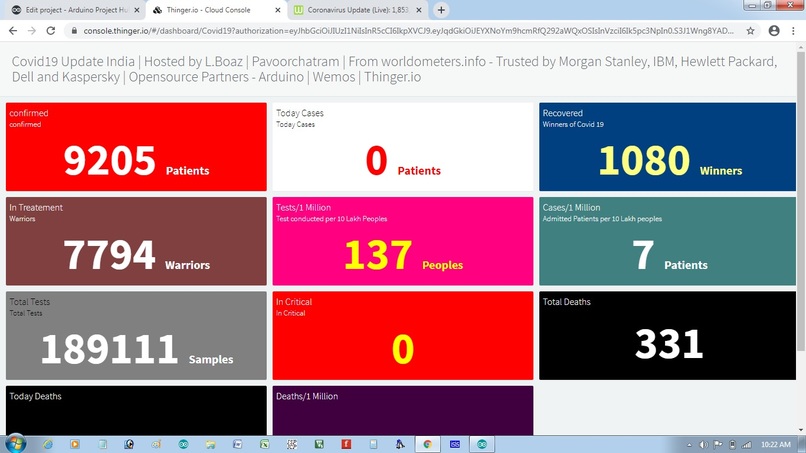806x453 pixels.
Task: Click the Total Tests 189111 Samples widget
Action: pos(136,336)
